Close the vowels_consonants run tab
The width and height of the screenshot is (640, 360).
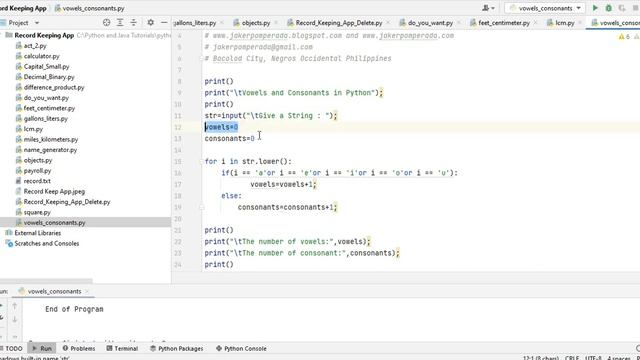(87, 291)
